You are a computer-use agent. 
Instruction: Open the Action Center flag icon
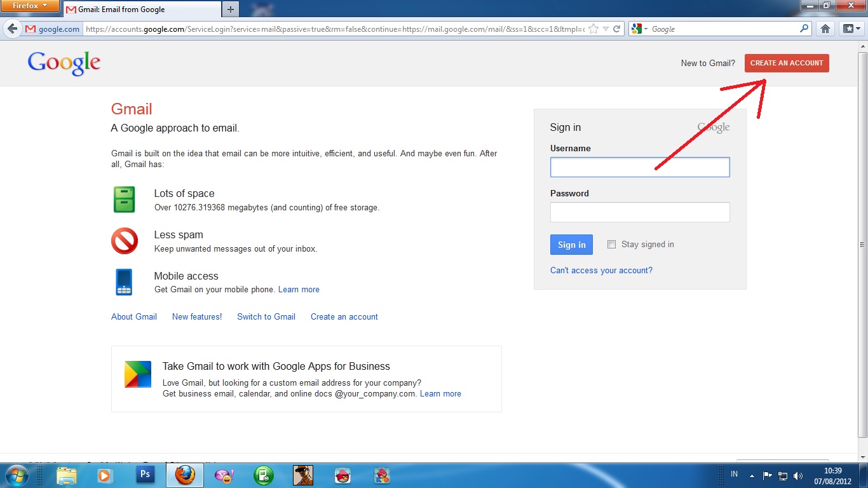(768, 475)
